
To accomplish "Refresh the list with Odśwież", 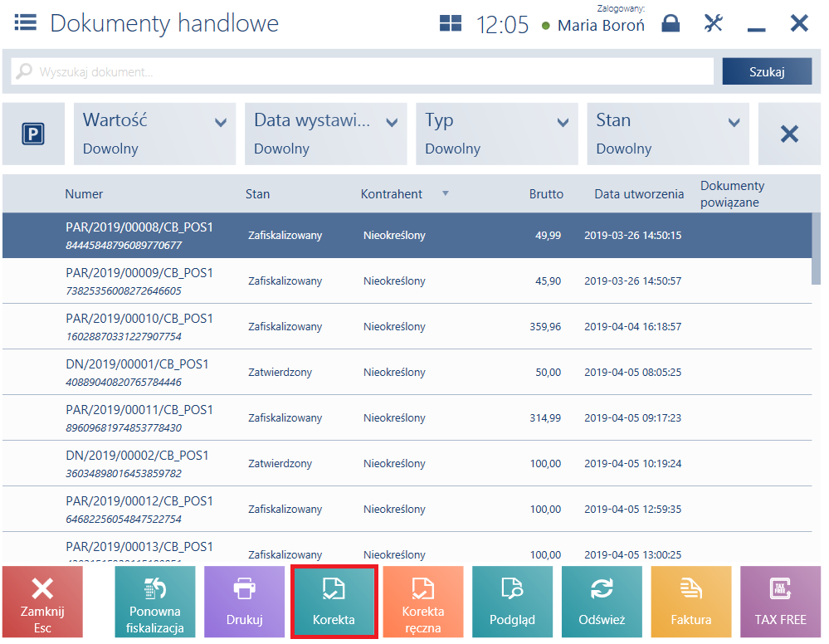I will 602,602.
